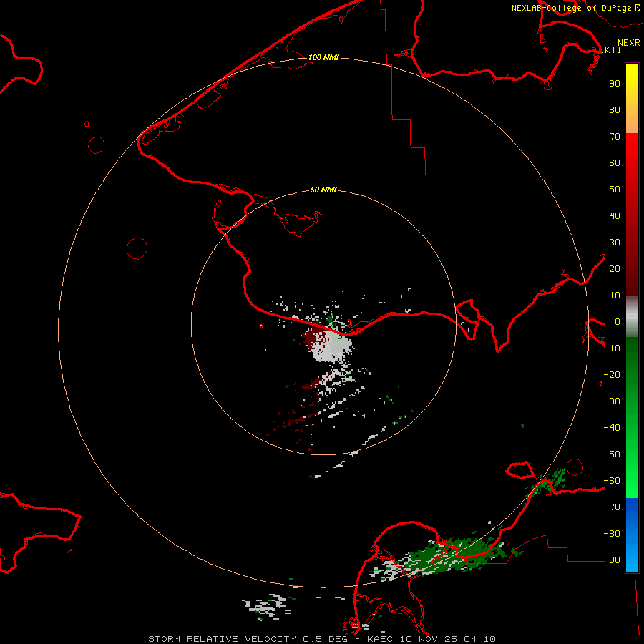This screenshot has width=644, height=644.
Task: Click the blue bottom segment of color bar
Action: tap(632, 535)
